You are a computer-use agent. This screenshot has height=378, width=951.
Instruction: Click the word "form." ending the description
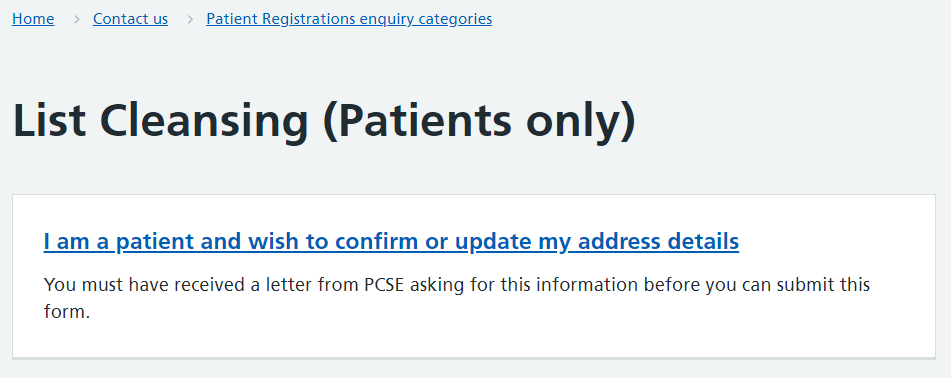pos(67,312)
